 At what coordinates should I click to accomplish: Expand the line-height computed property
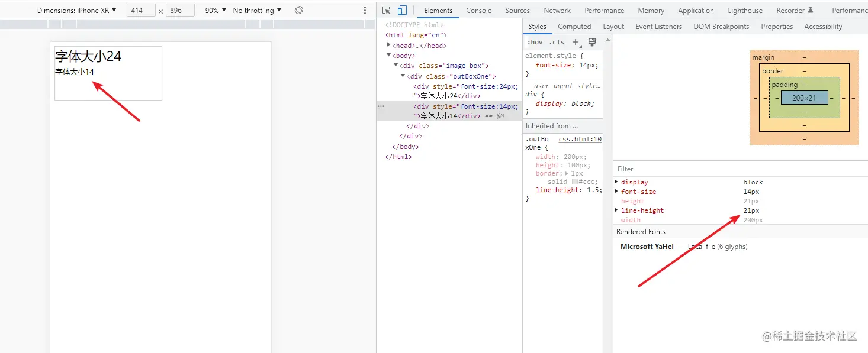[616, 210]
